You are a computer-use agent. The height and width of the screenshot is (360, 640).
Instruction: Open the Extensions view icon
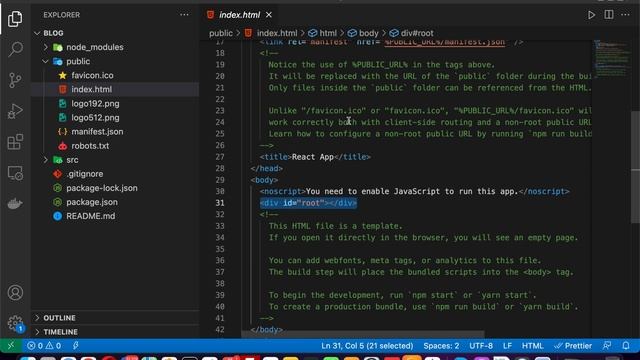[x=15, y=142]
